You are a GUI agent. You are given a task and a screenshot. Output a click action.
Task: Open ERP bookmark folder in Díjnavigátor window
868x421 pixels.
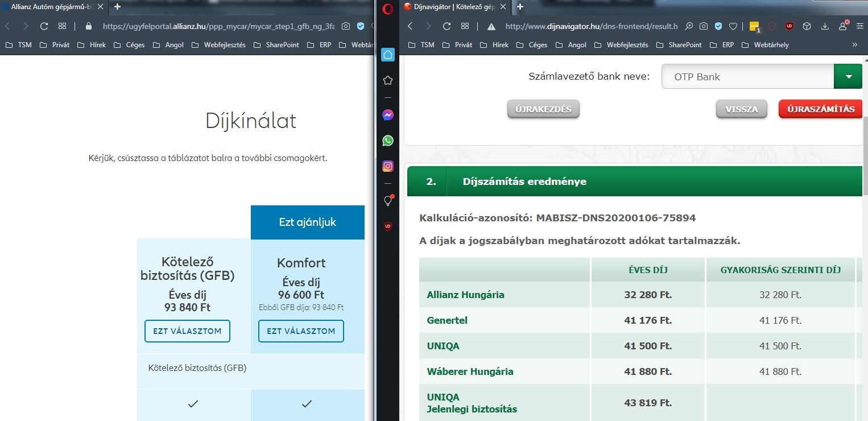722,45
